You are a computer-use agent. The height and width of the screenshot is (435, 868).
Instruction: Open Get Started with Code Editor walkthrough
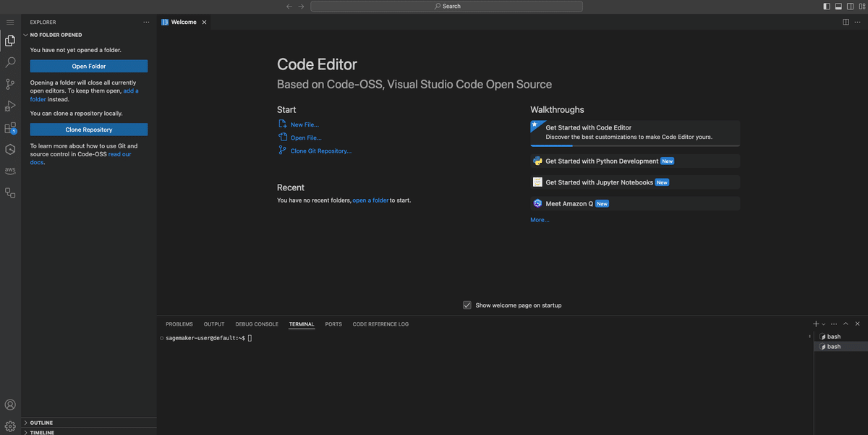click(635, 132)
